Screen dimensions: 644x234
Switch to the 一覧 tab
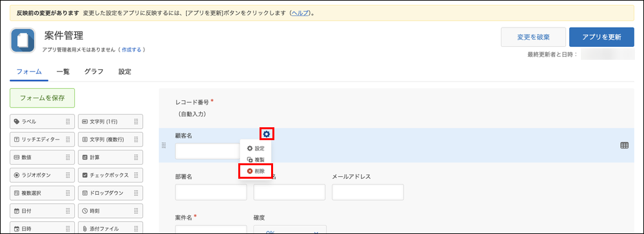click(x=63, y=71)
